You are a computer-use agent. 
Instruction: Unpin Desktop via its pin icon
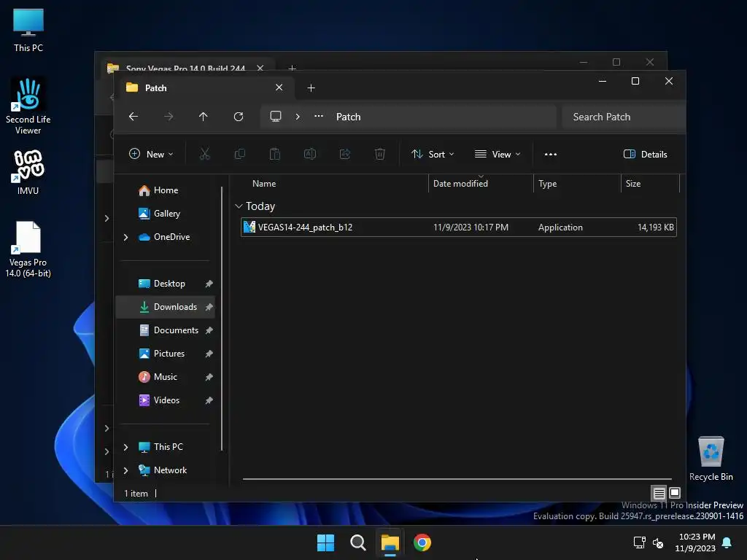click(x=209, y=284)
